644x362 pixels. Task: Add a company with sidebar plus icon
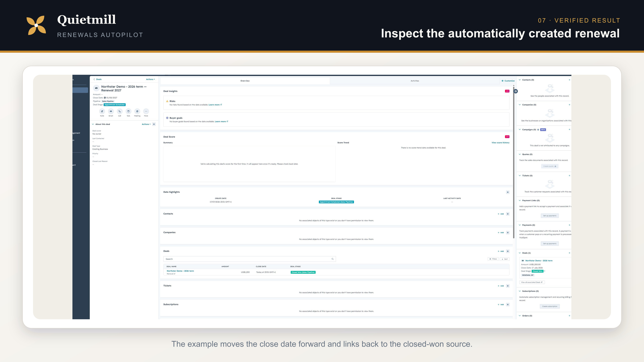point(570,105)
